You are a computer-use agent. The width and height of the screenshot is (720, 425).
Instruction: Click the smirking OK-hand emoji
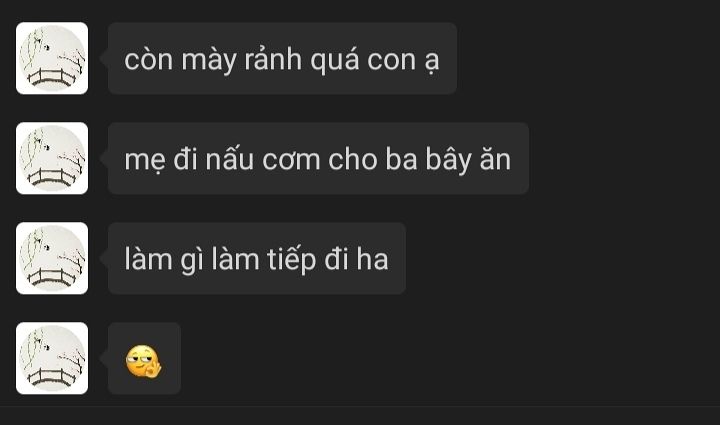click(144, 362)
